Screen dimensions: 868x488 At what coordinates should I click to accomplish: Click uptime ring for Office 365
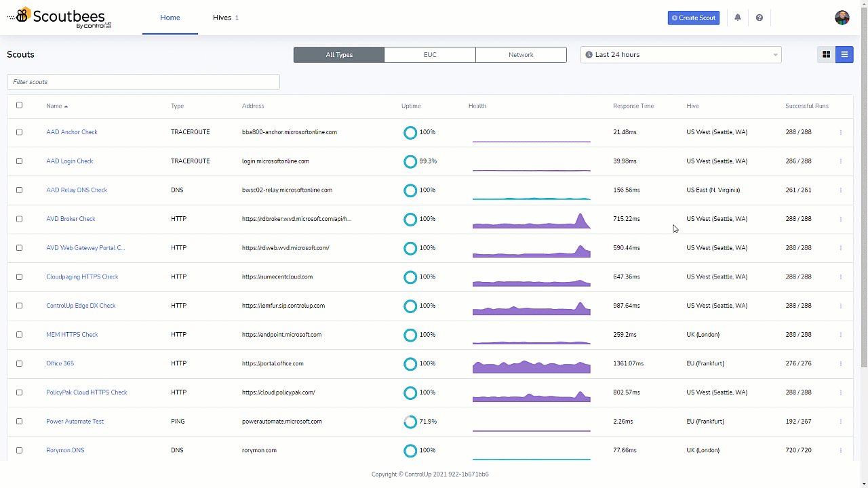click(410, 364)
